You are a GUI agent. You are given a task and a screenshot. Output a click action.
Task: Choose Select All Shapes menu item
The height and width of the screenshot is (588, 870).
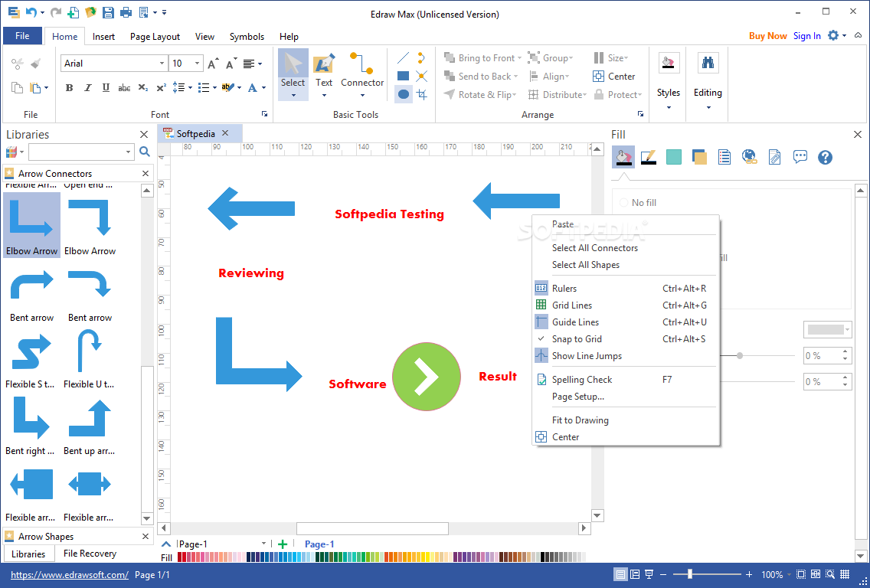coord(625,265)
